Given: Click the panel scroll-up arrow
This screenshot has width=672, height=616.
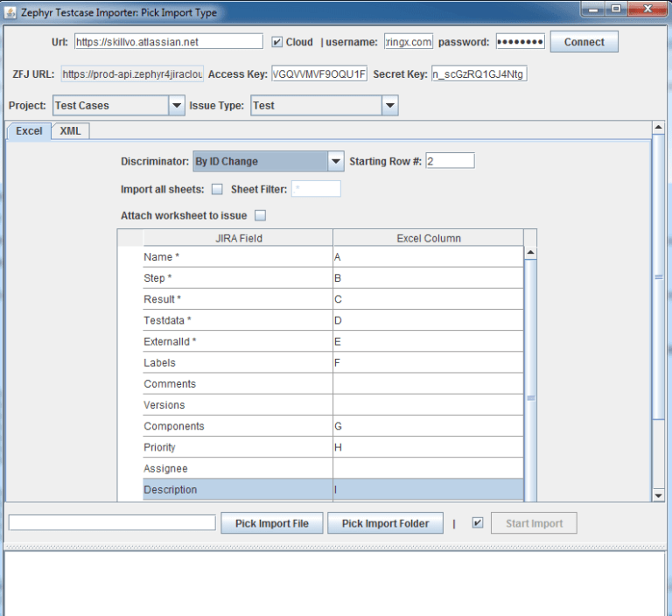Looking at the screenshot, I should pyautogui.click(x=659, y=128).
